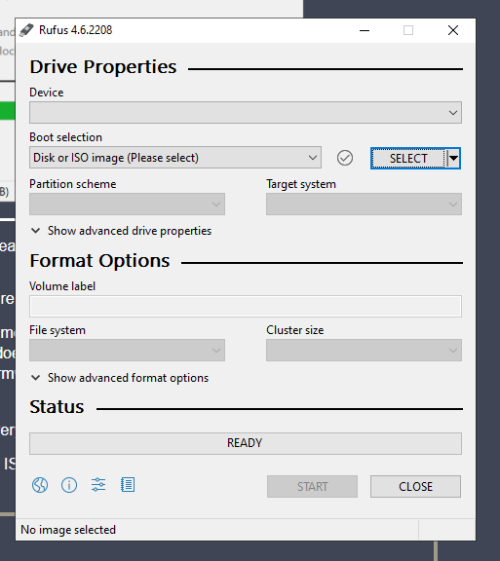The width and height of the screenshot is (500, 561).
Task: Open the Boot selection combo box
Action: [175, 157]
